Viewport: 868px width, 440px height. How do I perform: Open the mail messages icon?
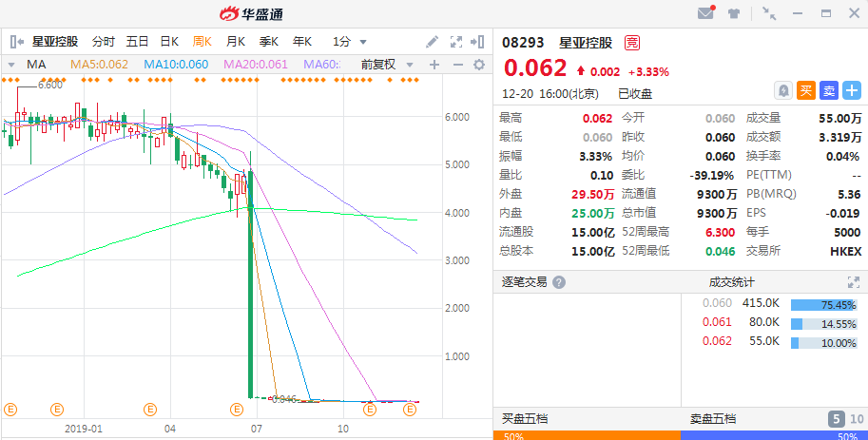click(705, 13)
